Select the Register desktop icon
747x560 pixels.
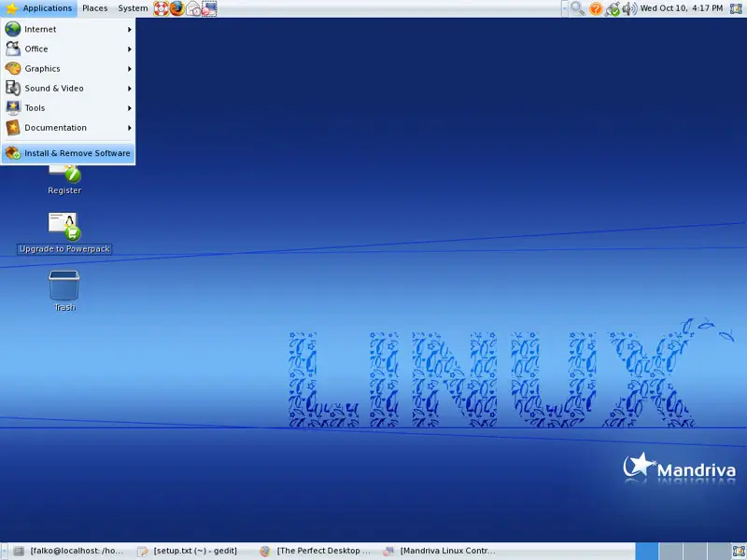click(x=64, y=180)
